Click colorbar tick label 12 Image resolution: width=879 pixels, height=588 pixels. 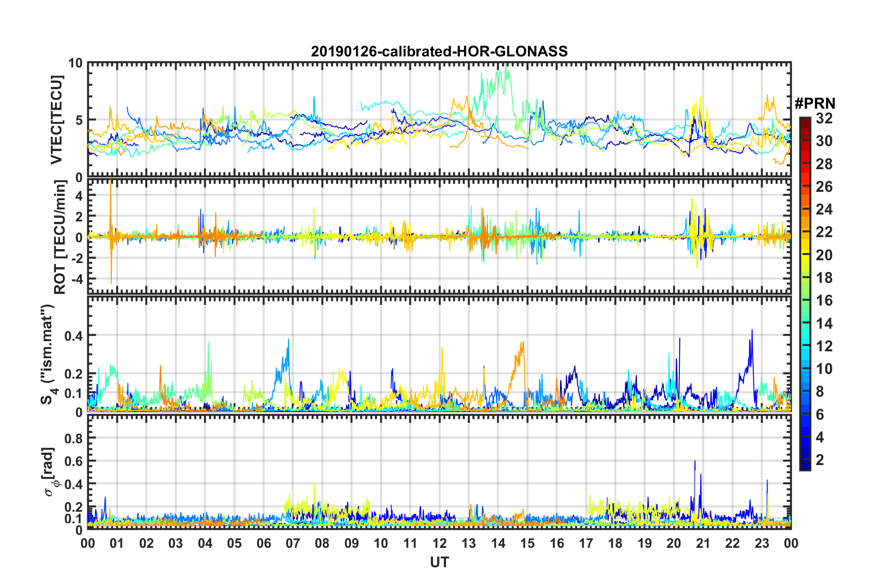click(x=824, y=346)
